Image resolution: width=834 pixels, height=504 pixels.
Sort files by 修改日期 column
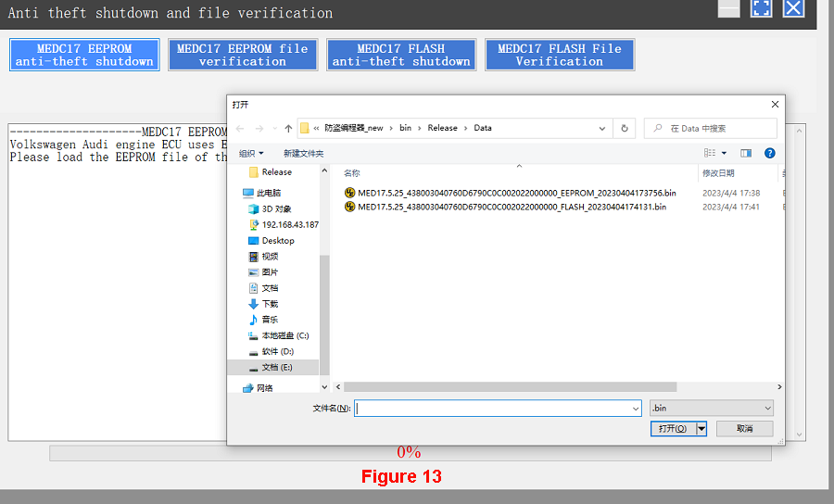pyautogui.click(x=718, y=173)
